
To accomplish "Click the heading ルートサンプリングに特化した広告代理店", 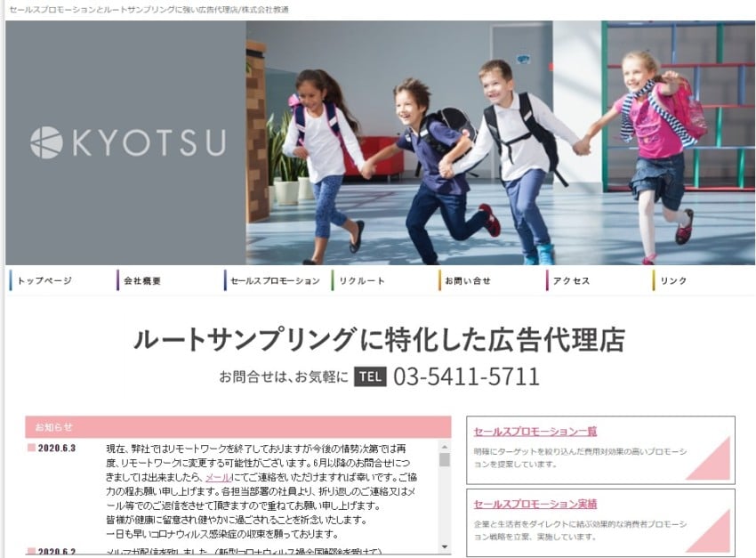I will 380,339.
